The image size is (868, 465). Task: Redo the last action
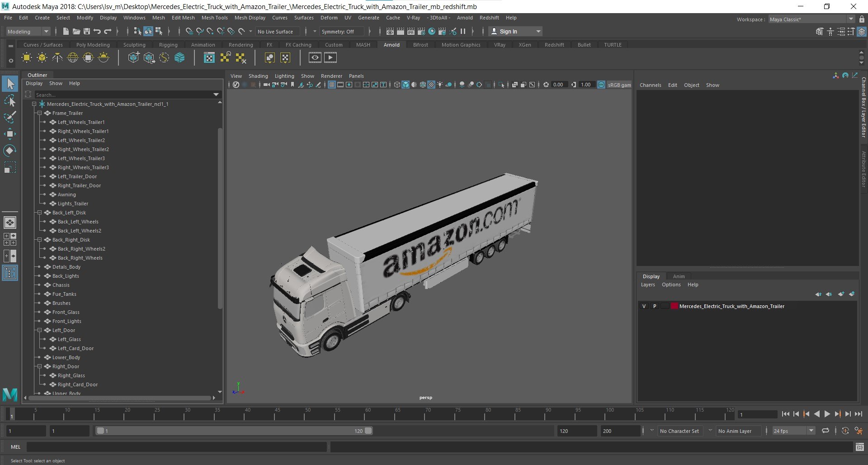[108, 31]
